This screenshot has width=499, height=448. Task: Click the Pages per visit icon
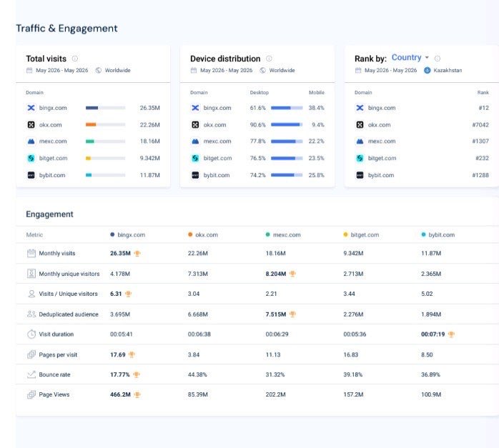(x=31, y=354)
